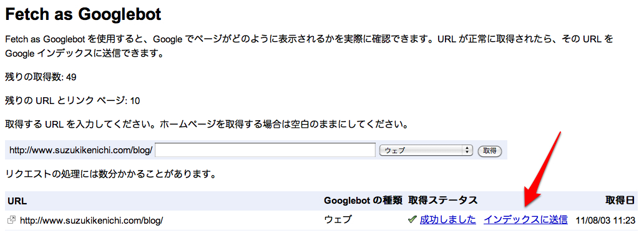Focus the URL path input field

(265, 150)
